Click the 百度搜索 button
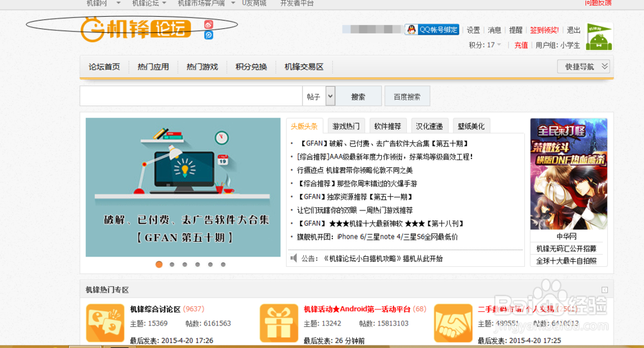 tap(407, 96)
